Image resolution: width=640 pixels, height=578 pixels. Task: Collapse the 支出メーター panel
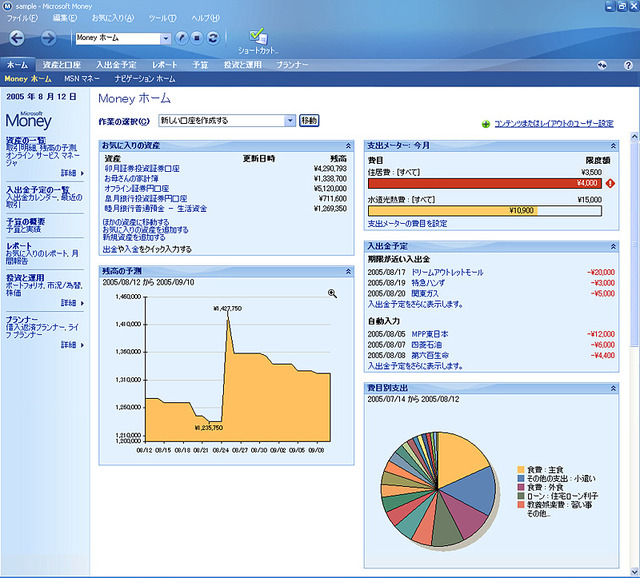[x=613, y=146]
